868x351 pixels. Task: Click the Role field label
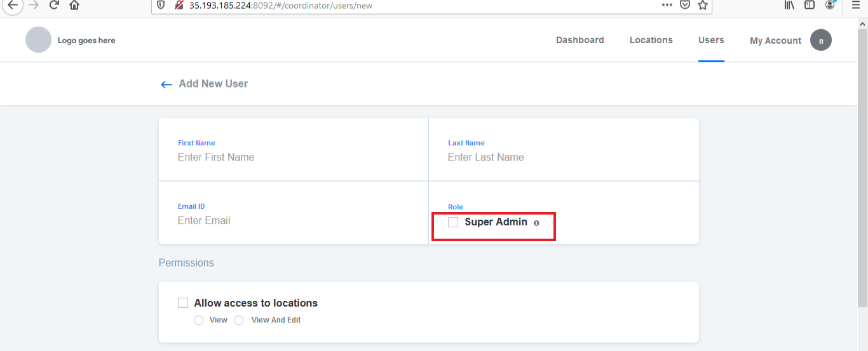click(x=456, y=207)
